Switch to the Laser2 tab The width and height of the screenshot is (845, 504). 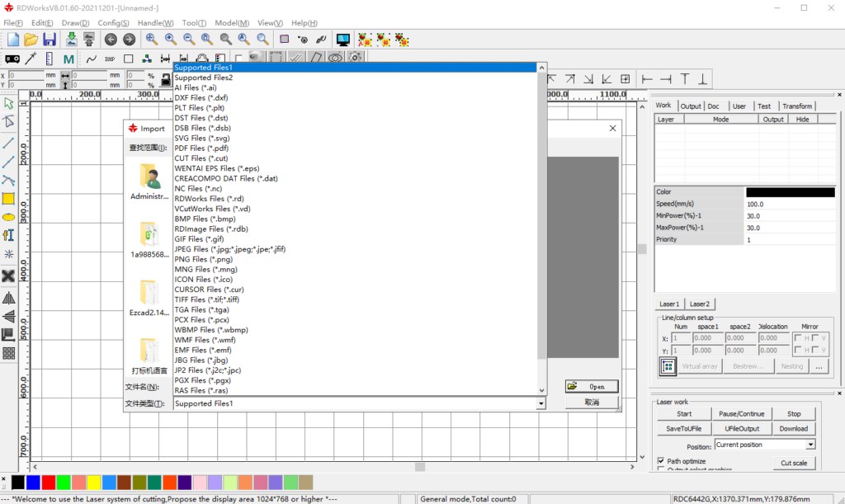tap(700, 304)
